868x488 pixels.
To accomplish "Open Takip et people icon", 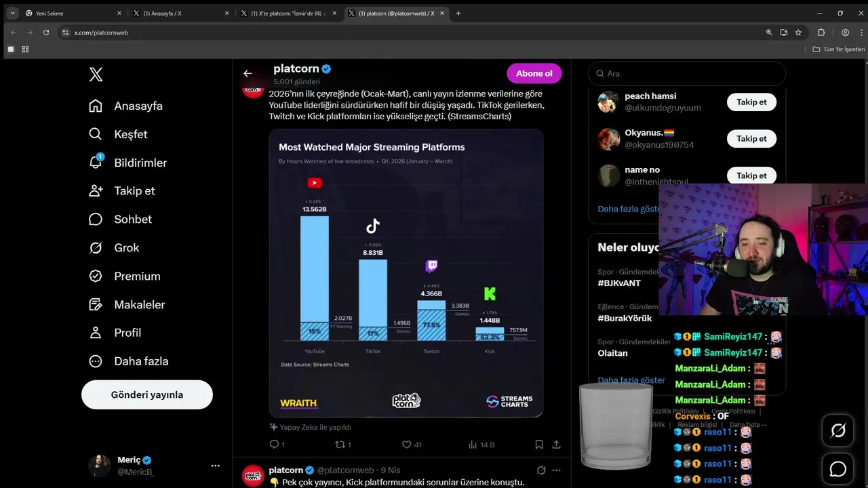I will tap(96, 191).
